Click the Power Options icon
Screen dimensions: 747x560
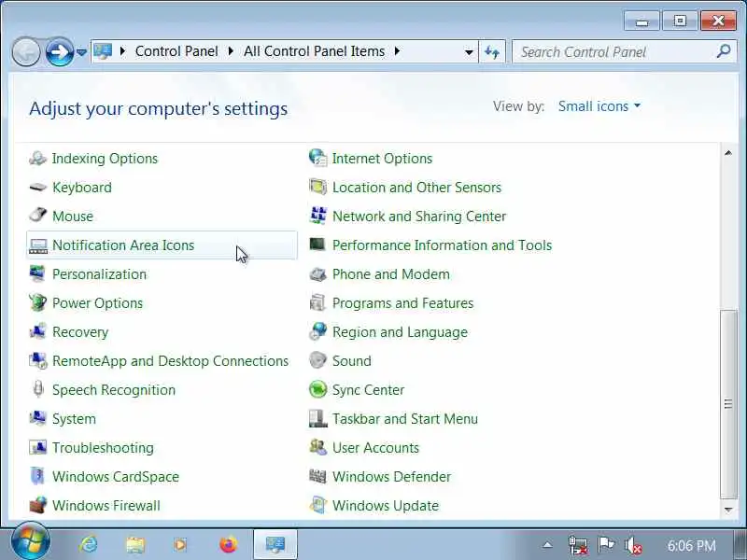pyautogui.click(x=37, y=302)
